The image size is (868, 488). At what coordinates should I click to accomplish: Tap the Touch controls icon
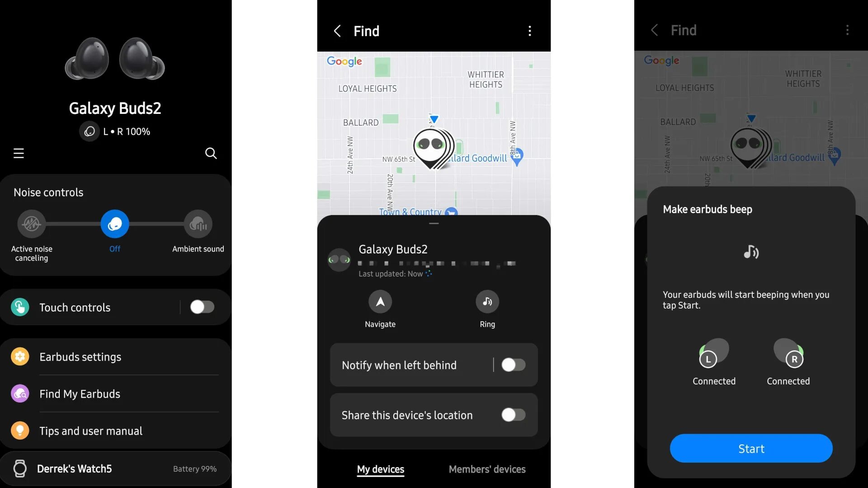pos(20,306)
